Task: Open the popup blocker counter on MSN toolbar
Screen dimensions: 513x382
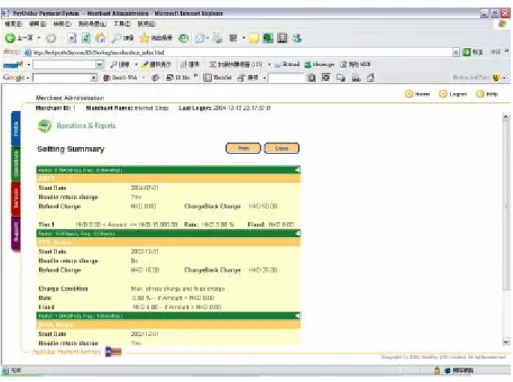Action: coord(236,64)
